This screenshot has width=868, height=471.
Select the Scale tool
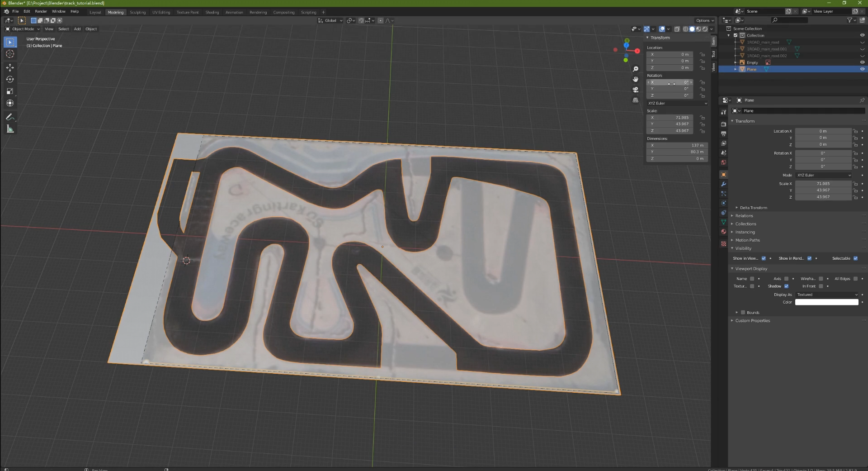click(x=10, y=91)
